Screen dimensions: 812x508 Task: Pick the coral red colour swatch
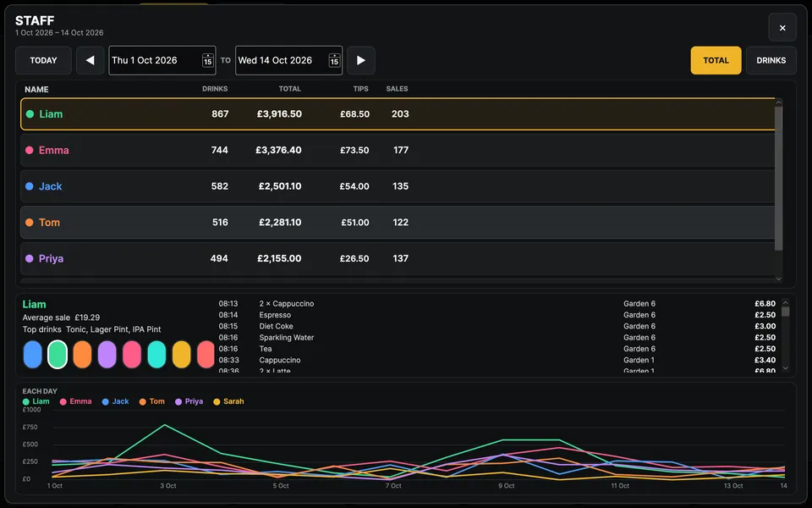pos(206,355)
